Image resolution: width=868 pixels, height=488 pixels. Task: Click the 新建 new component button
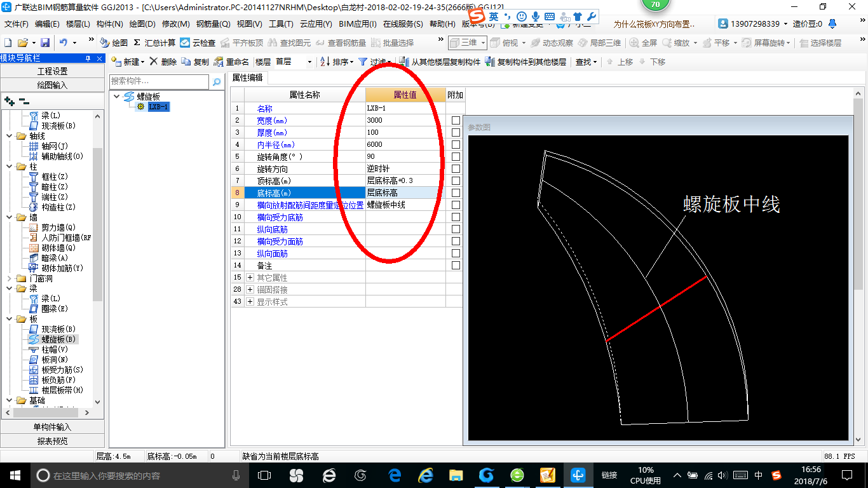[127, 62]
